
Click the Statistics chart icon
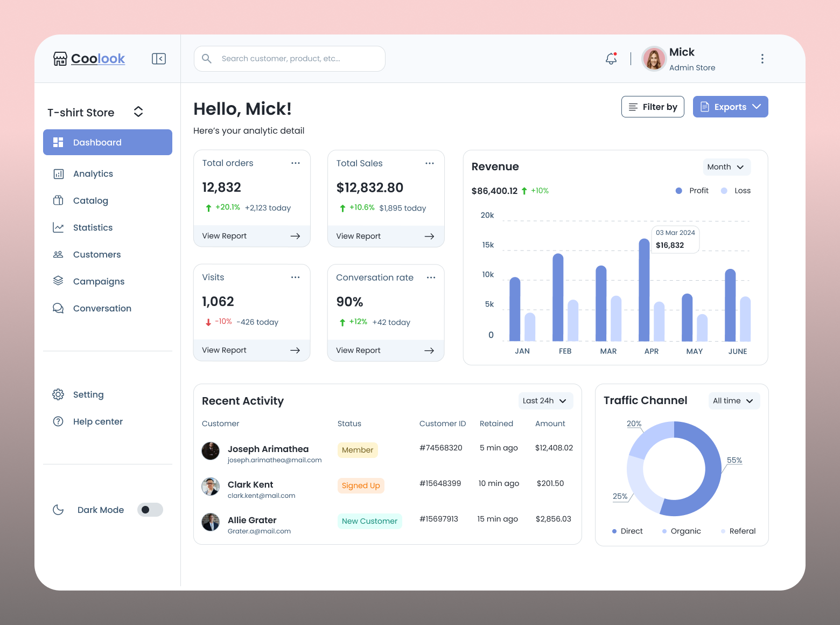(59, 227)
